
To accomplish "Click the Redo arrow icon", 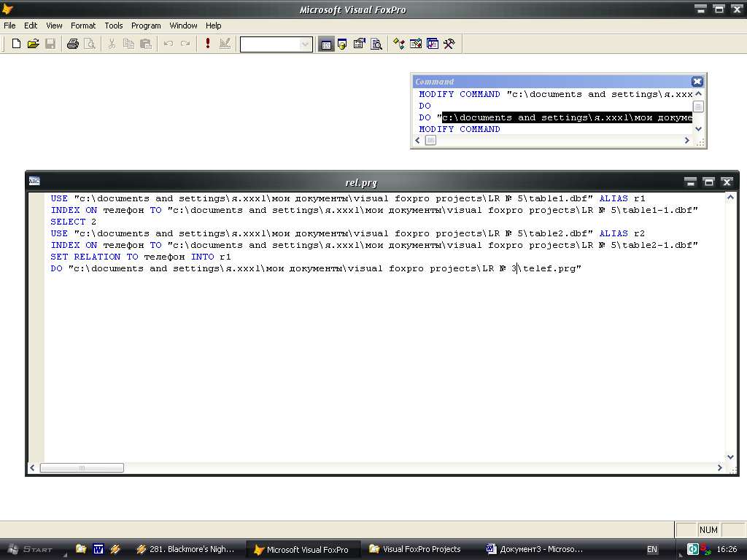I will click(185, 44).
